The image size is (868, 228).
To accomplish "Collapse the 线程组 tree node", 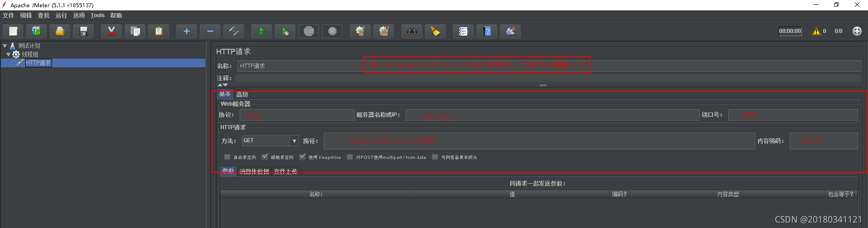I will point(8,54).
